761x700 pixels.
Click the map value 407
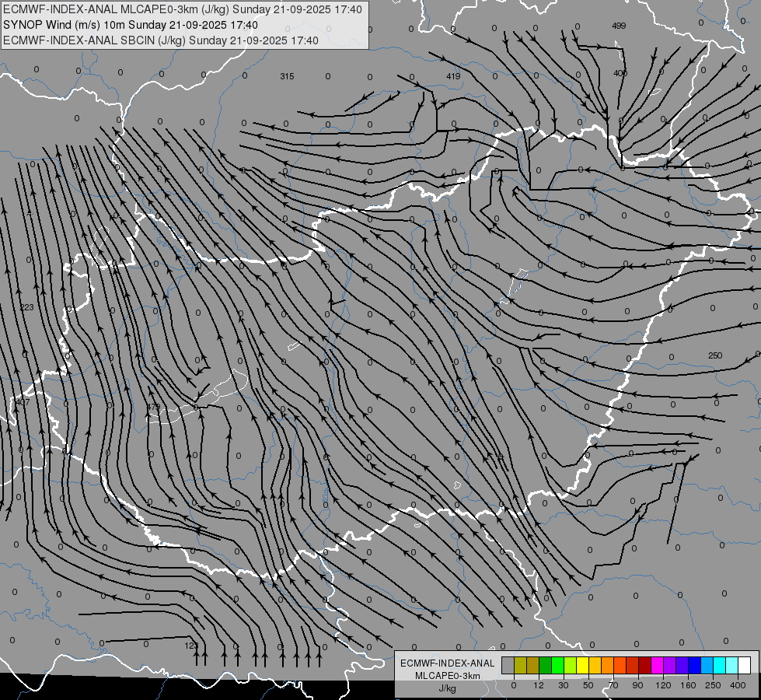pyautogui.click(x=23, y=402)
